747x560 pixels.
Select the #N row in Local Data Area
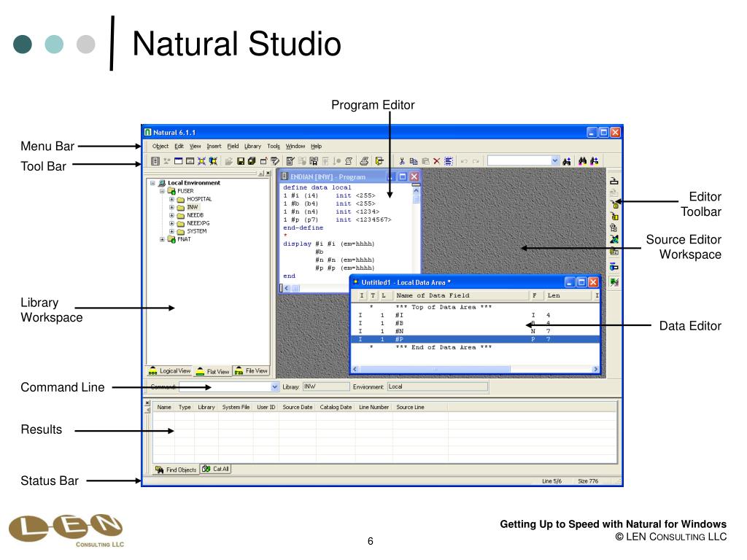coord(475,332)
